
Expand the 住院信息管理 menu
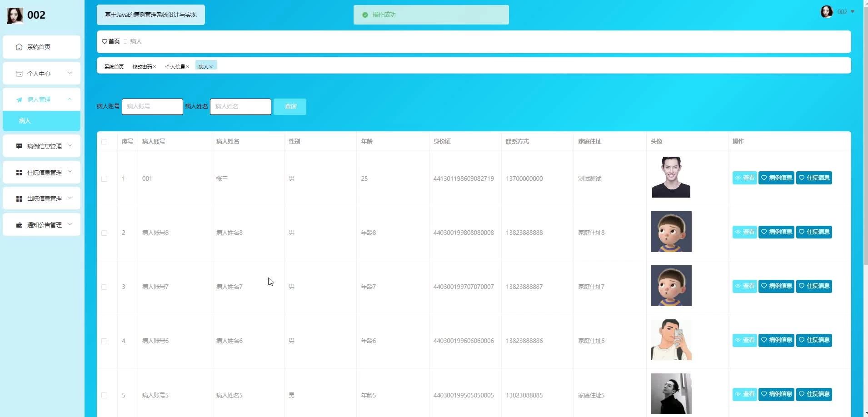[x=41, y=172]
